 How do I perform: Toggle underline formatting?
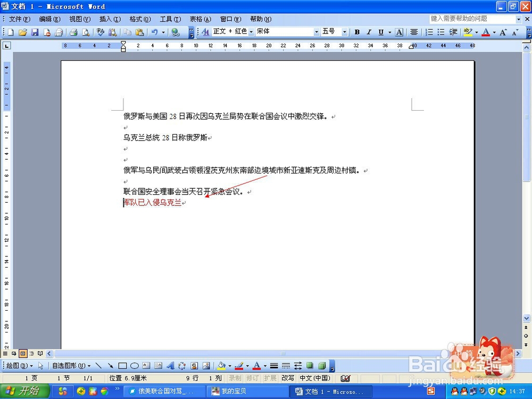(x=381, y=32)
